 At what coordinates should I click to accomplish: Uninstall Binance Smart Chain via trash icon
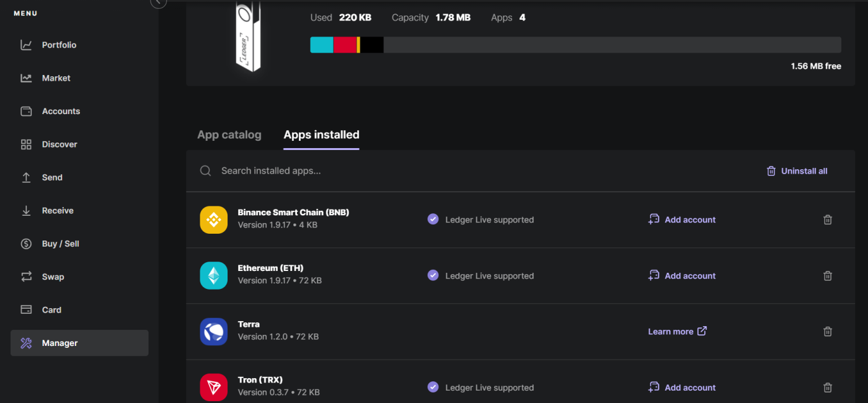tap(828, 219)
